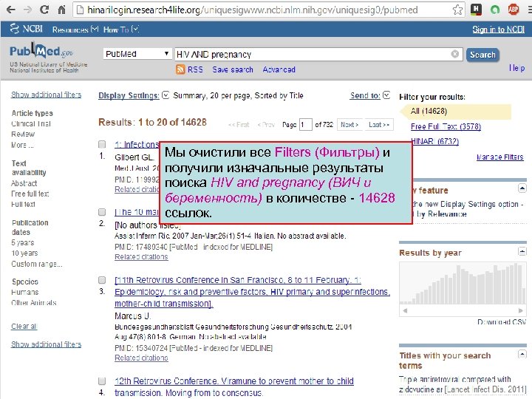Choose Custom range publication dates

pos(37,264)
